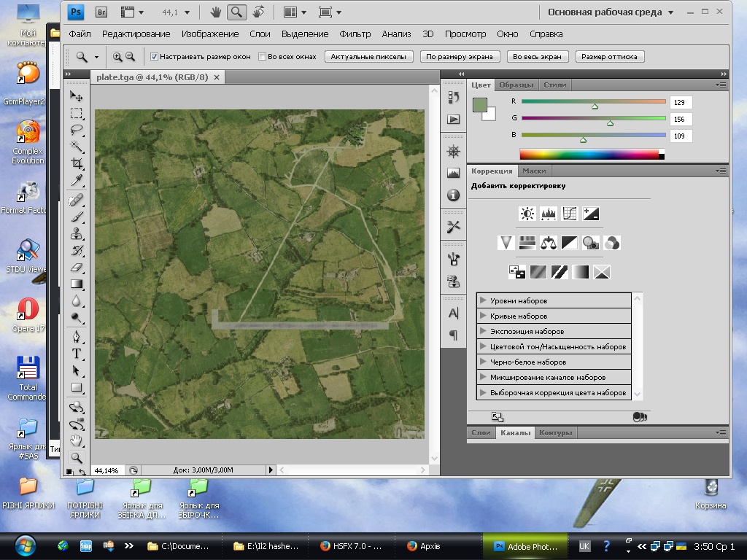This screenshot has width=747, height=560.
Task: Click 'По размеру экрана' button
Action: pyautogui.click(x=460, y=56)
